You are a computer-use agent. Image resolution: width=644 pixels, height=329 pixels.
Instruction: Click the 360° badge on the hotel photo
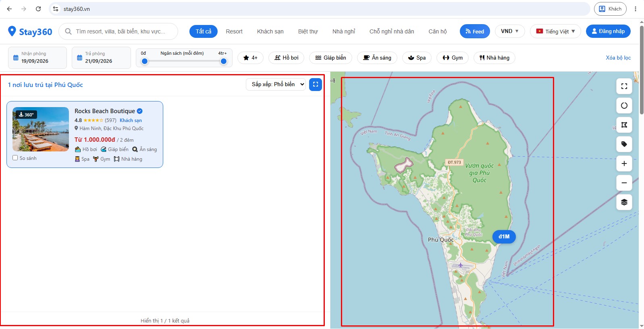tap(26, 115)
